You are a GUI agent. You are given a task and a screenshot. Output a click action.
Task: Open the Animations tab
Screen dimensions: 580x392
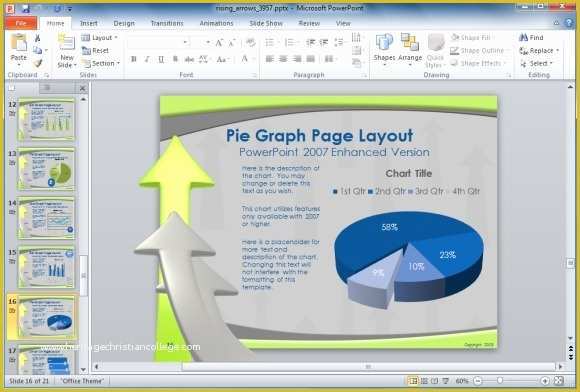pyautogui.click(x=216, y=23)
